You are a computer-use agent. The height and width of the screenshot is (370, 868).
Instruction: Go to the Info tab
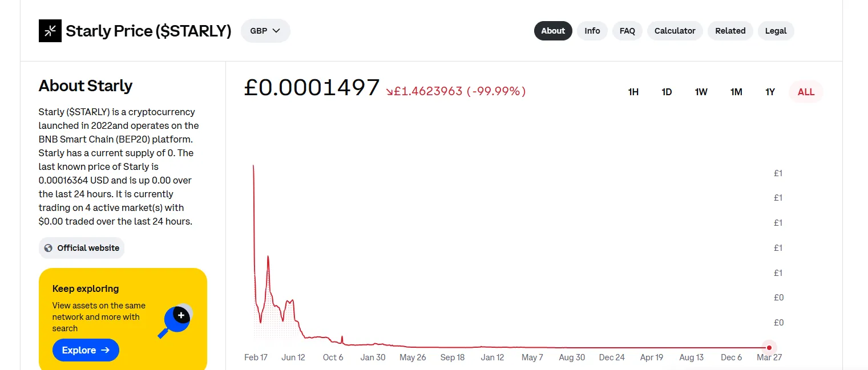click(x=592, y=31)
